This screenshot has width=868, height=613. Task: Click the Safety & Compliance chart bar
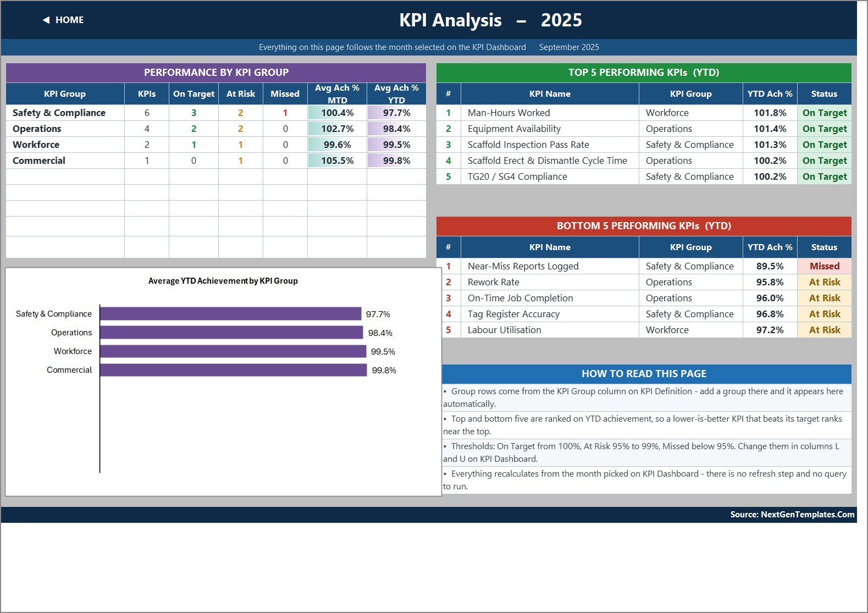[230, 314]
